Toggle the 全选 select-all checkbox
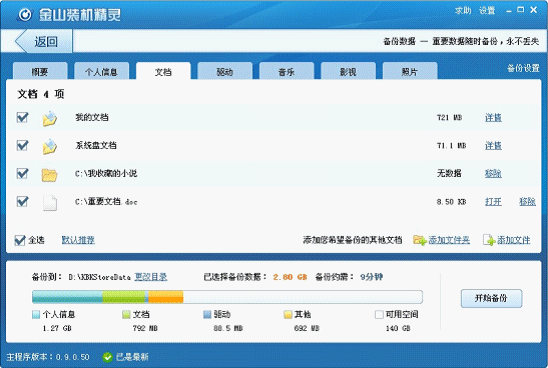 (x=20, y=240)
